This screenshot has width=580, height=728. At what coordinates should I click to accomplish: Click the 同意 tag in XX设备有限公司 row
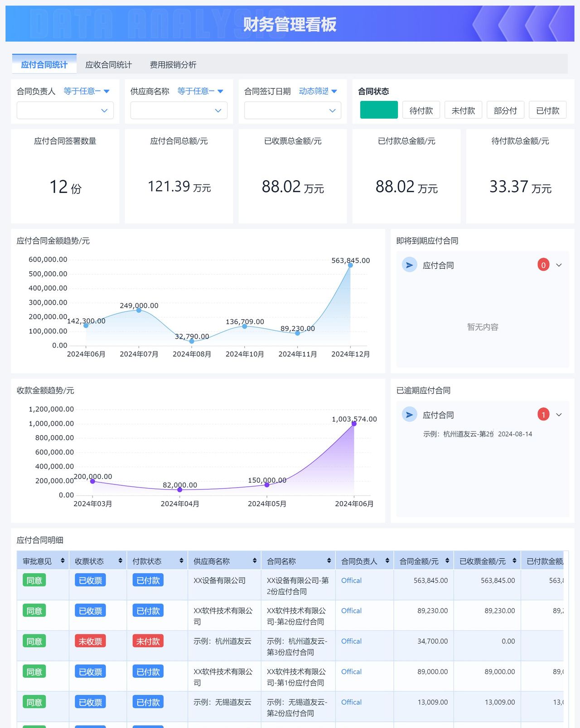[x=34, y=580]
